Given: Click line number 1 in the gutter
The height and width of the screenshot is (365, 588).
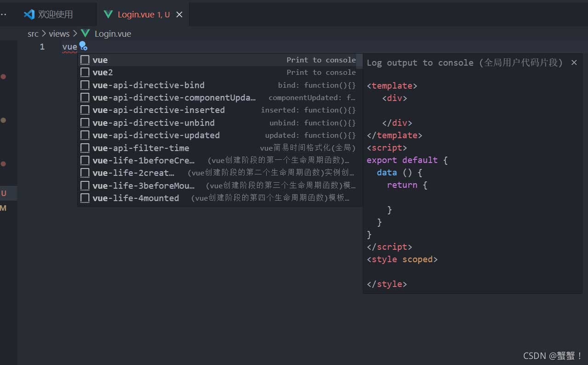Looking at the screenshot, I should (42, 47).
